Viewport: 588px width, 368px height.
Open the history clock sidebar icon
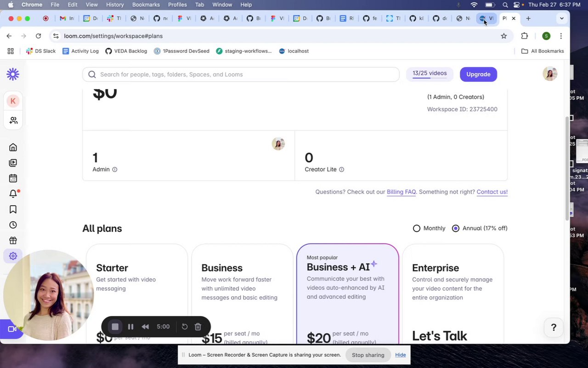coord(13,225)
